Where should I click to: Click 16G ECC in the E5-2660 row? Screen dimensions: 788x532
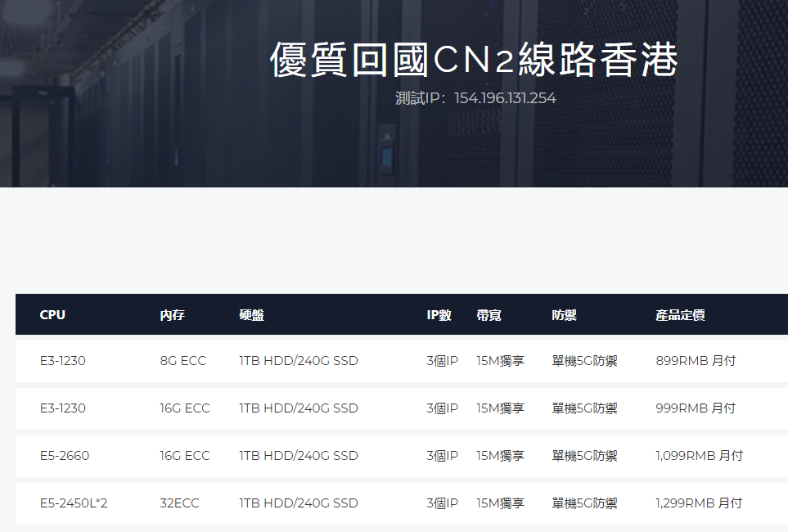tap(185, 456)
